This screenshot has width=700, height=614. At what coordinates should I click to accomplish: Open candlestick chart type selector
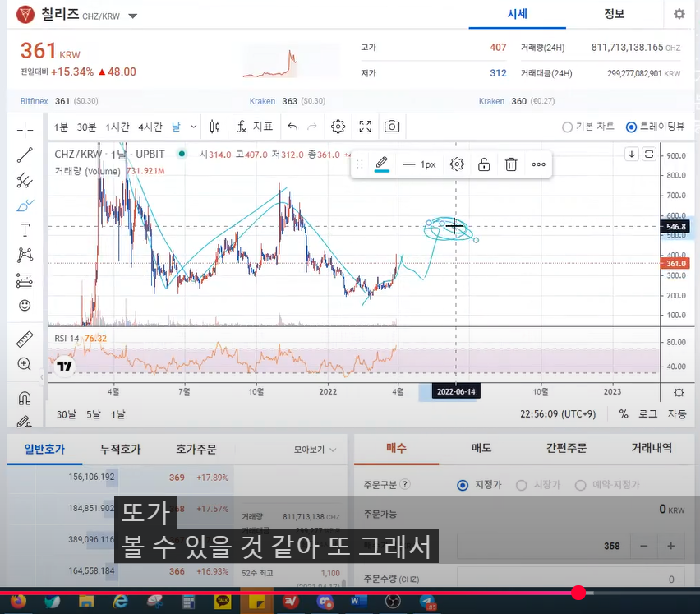[x=214, y=127]
